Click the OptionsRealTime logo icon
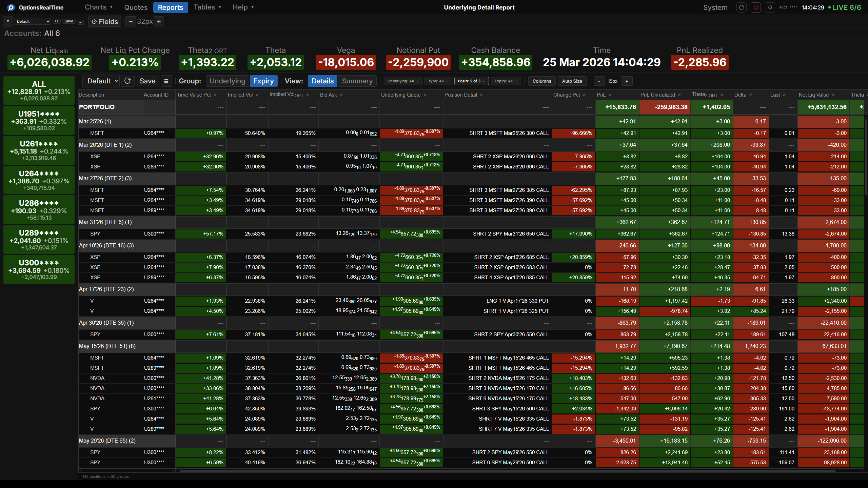Viewport: 868px width, 488px height. 11,7
